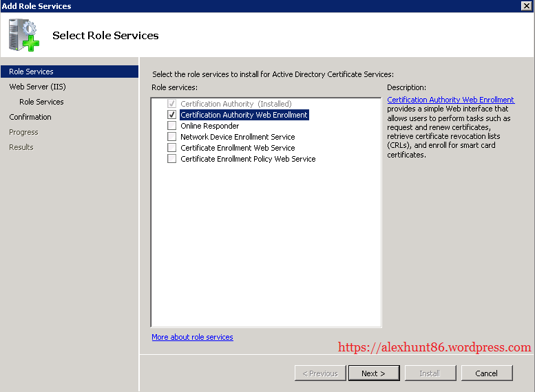The height and width of the screenshot is (392, 535).
Task: Select the highlighted Role Services step
Action: (70, 72)
